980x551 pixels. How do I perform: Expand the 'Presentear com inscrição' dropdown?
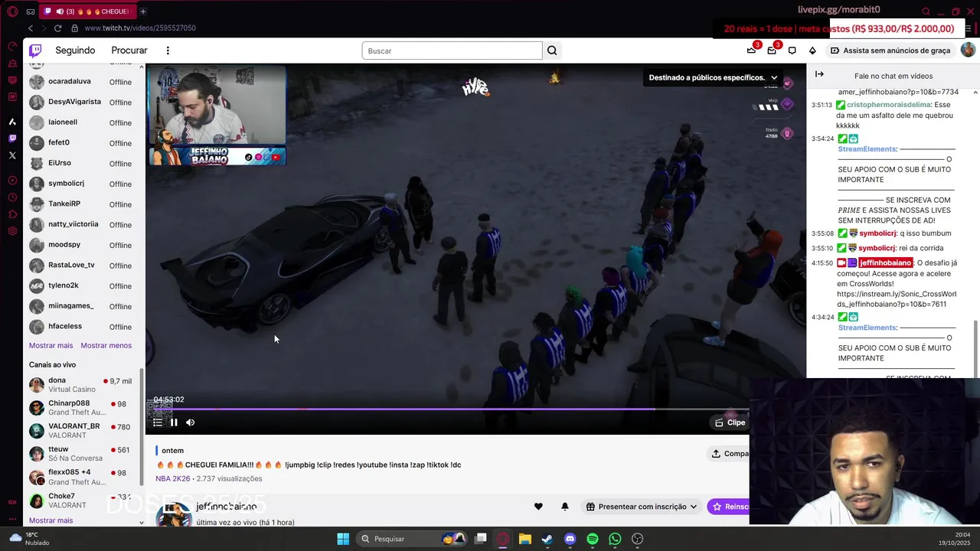pos(642,507)
